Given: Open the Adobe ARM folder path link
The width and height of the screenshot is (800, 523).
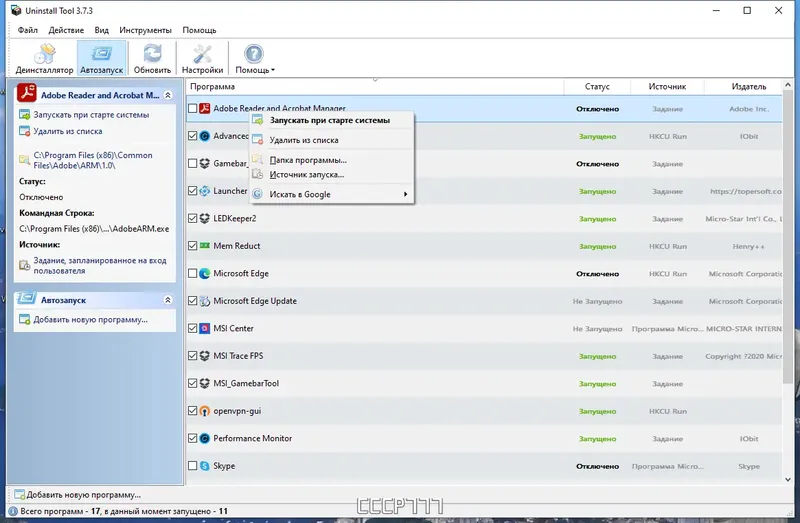Looking at the screenshot, I should tap(93, 160).
